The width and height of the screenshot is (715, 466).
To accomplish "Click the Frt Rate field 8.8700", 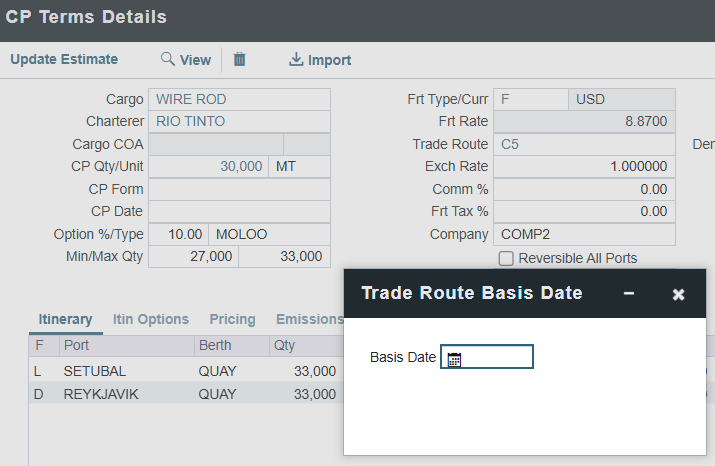I will point(584,122).
